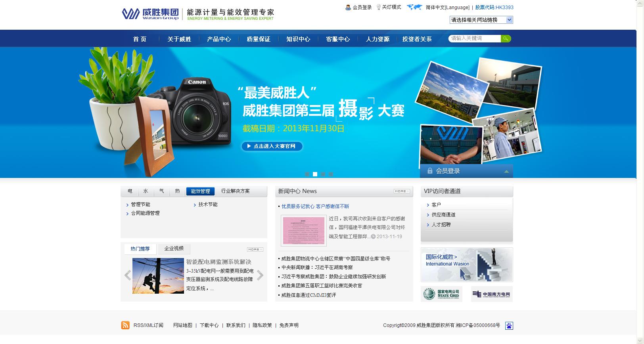The width and height of the screenshot is (644, 344).
Task: Switch to the 热门推荐 tab
Action: point(140,249)
